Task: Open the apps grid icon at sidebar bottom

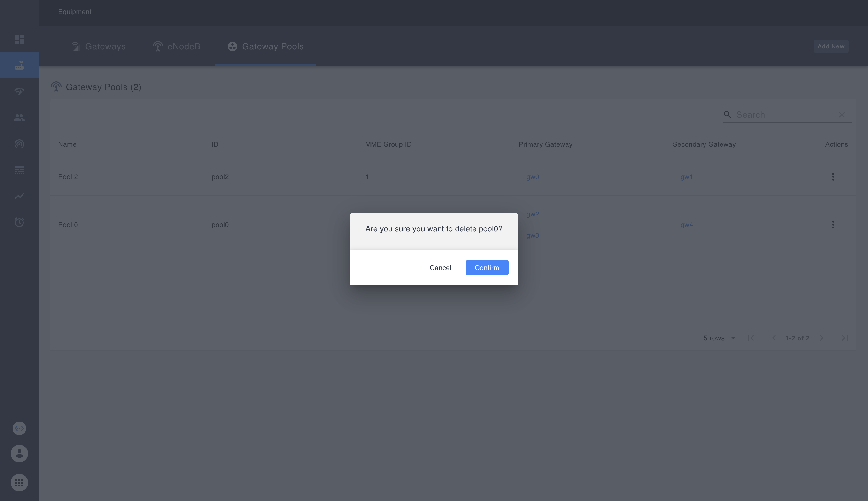Action: (19, 482)
